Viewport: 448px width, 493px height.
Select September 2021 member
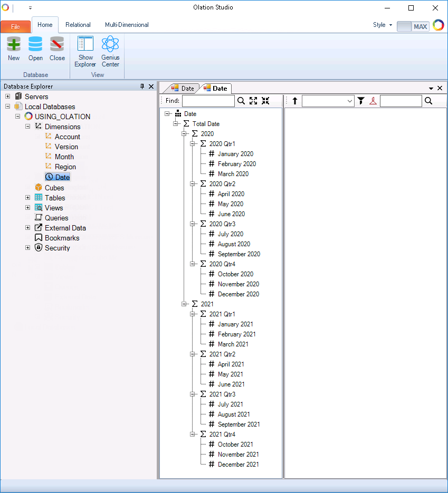click(x=239, y=424)
